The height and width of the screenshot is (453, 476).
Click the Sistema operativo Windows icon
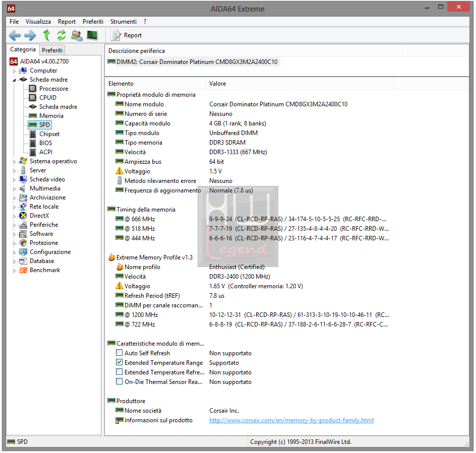coord(23,161)
